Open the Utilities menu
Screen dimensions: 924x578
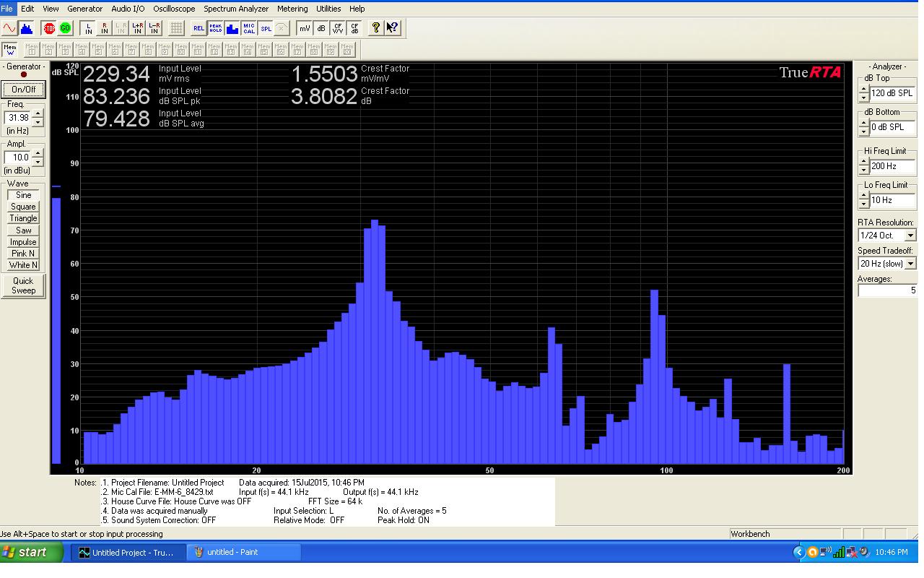click(328, 9)
